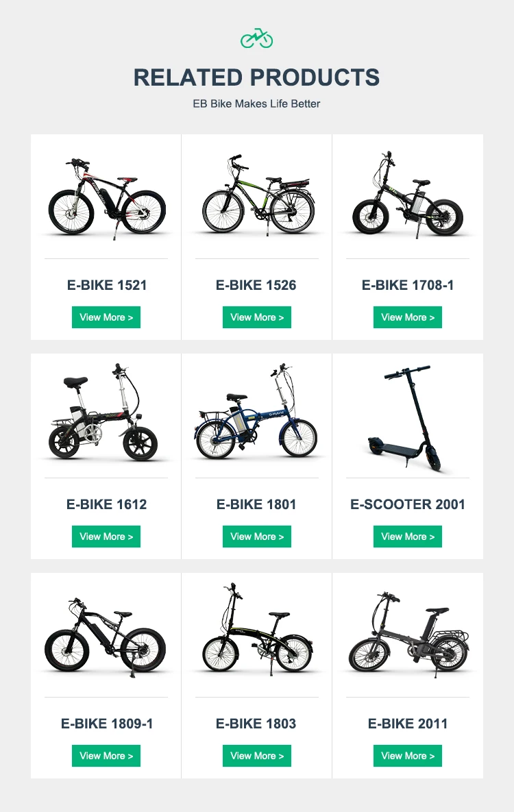
Task: View more details for E-BIKE 2011
Action: pyautogui.click(x=408, y=756)
